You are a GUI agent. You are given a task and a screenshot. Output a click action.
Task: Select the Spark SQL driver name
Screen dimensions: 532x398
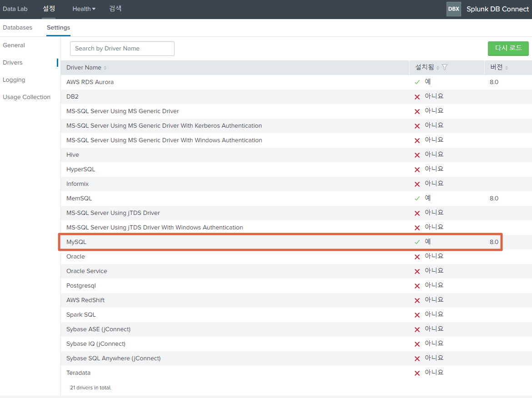pos(81,315)
